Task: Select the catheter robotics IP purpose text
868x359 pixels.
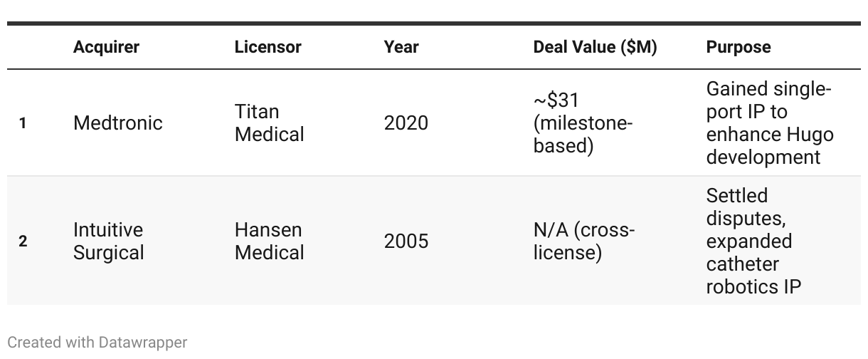Action: (754, 275)
